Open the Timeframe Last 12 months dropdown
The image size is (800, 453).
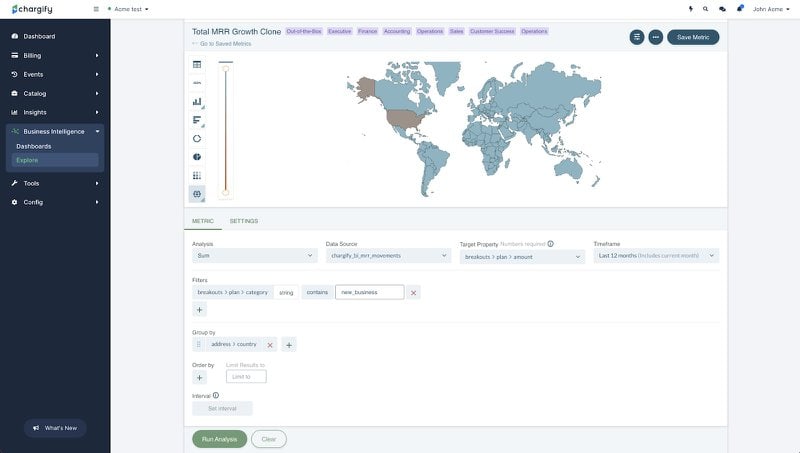click(x=656, y=256)
